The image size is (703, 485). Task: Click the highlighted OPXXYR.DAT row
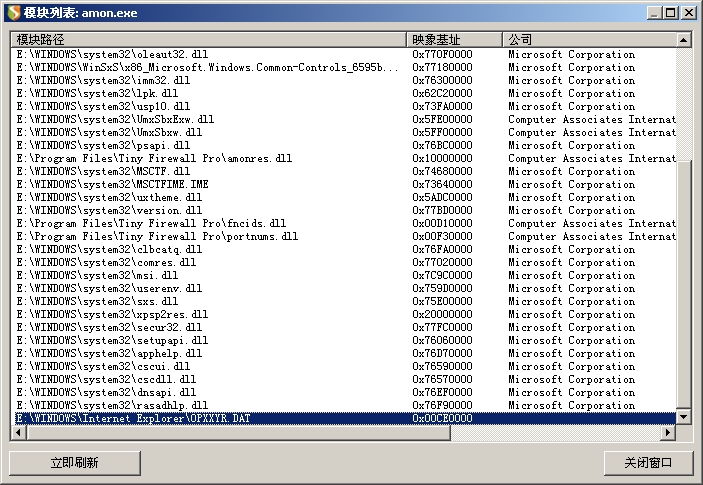(x=344, y=418)
